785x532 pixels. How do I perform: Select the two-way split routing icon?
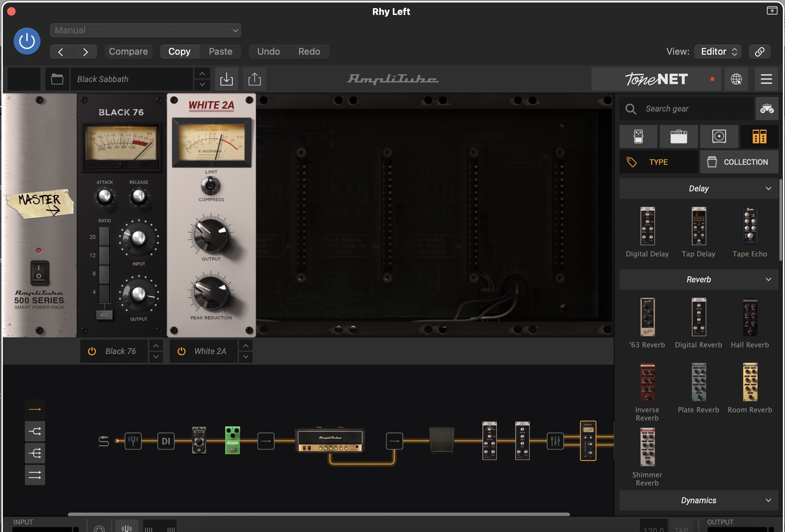[35, 431]
